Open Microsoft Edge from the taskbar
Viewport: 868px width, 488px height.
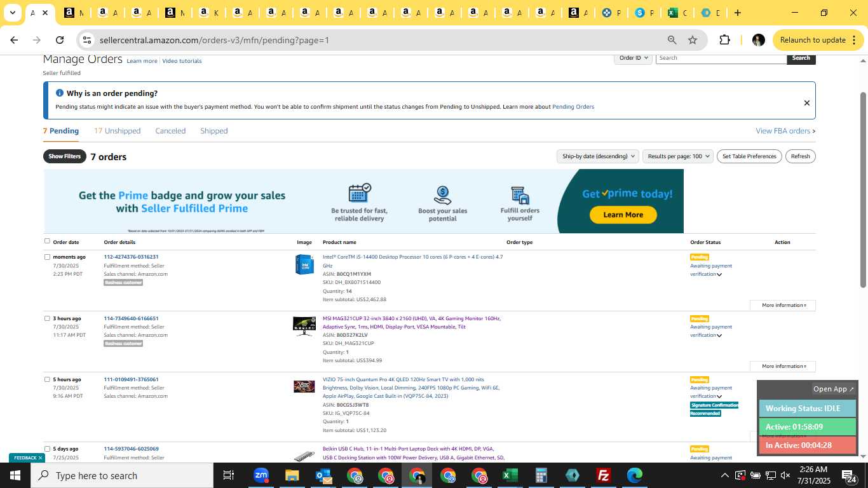pyautogui.click(x=635, y=475)
